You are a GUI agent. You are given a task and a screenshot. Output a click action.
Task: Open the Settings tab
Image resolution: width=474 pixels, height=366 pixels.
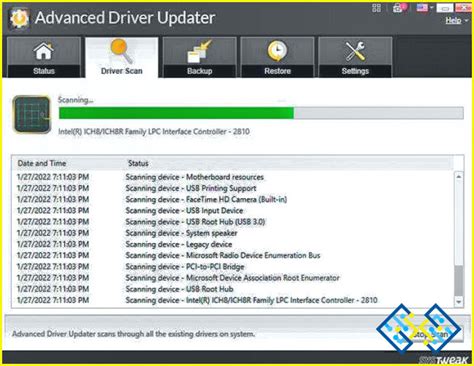pyautogui.click(x=355, y=57)
